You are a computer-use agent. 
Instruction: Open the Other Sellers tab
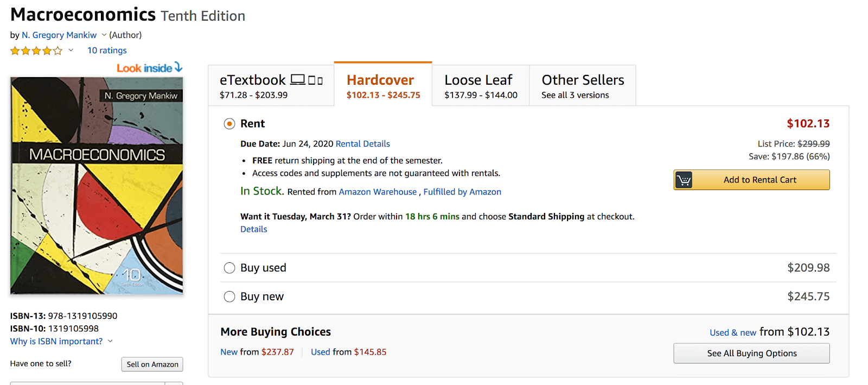point(583,86)
